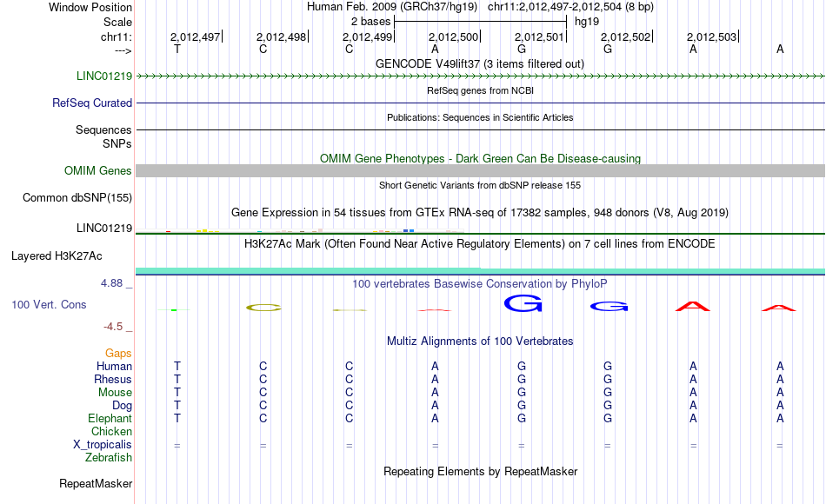
Task: Click the Common dbSNP(155) label
Action: [77, 197]
